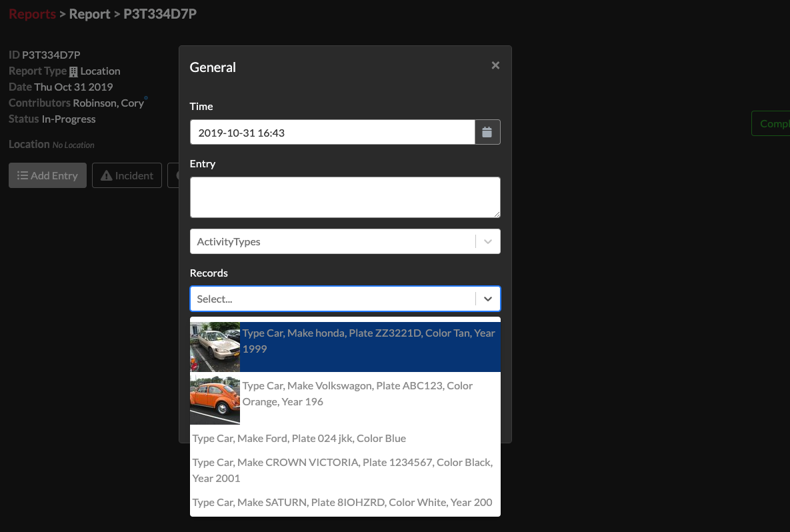This screenshot has width=790, height=532.
Task: Choose the blue Ford with plate 024 jkk
Action: 299,438
